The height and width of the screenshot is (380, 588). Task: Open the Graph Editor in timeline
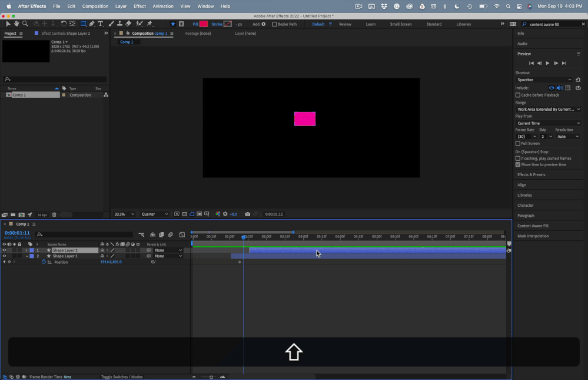182,234
